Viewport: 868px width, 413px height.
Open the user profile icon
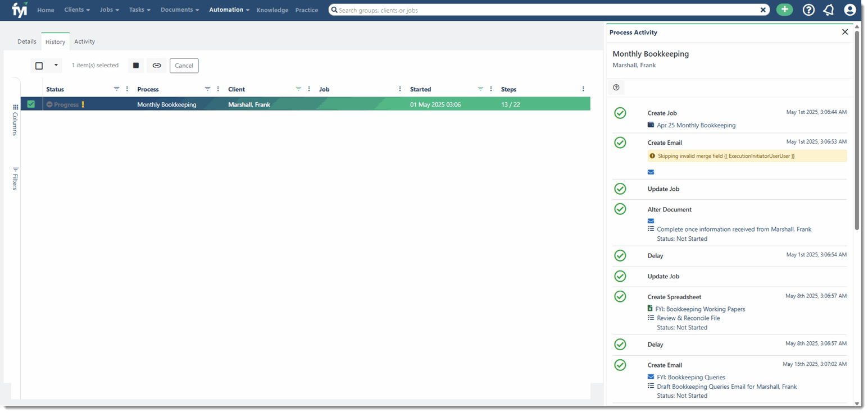[x=849, y=10]
